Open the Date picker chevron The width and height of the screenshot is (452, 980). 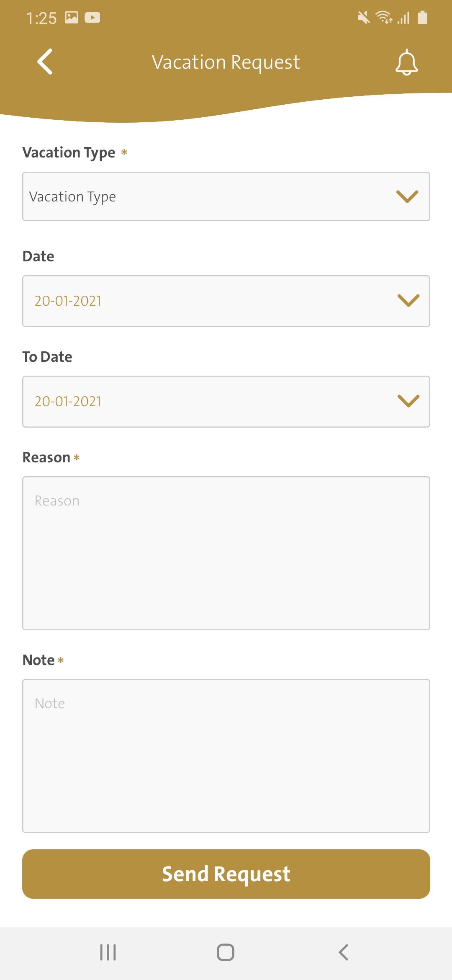point(408,300)
